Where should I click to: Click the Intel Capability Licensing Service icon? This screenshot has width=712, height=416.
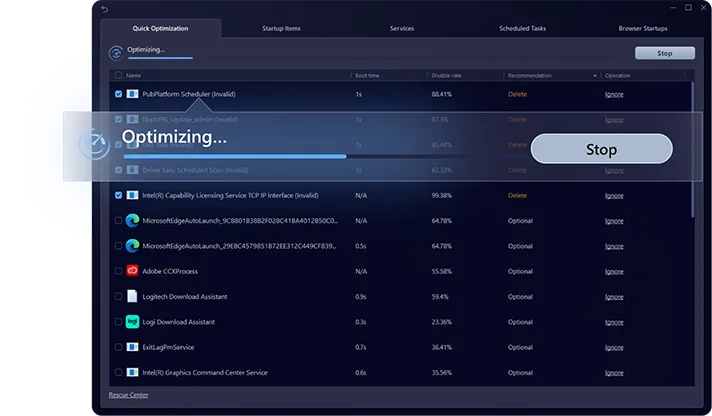click(x=132, y=195)
